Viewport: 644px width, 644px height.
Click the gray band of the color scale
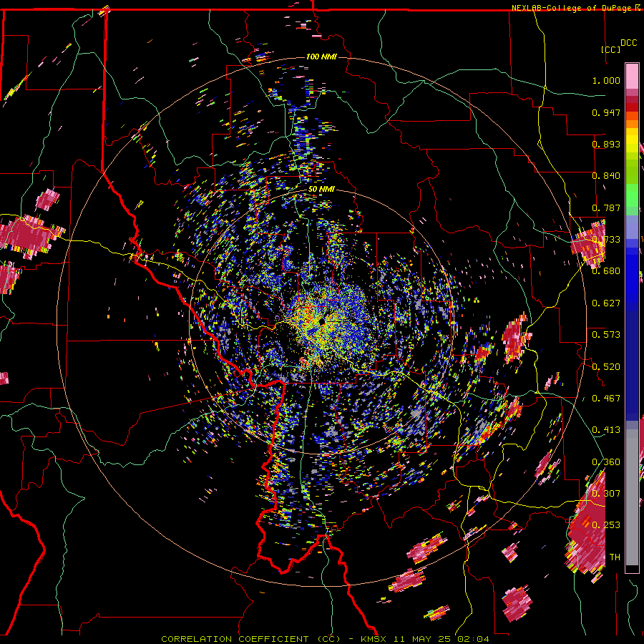click(x=632, y=497)
